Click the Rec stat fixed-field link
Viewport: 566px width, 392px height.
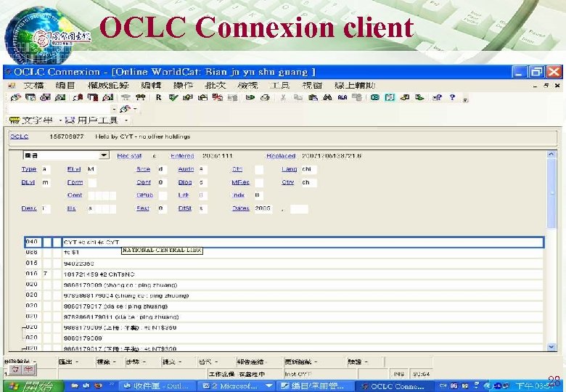point(129,156)
